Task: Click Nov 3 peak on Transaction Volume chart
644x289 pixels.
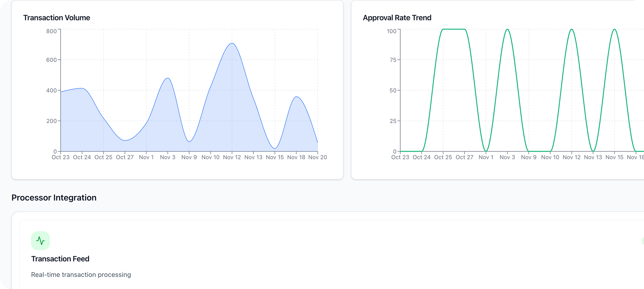Action: tap(168, 78)
